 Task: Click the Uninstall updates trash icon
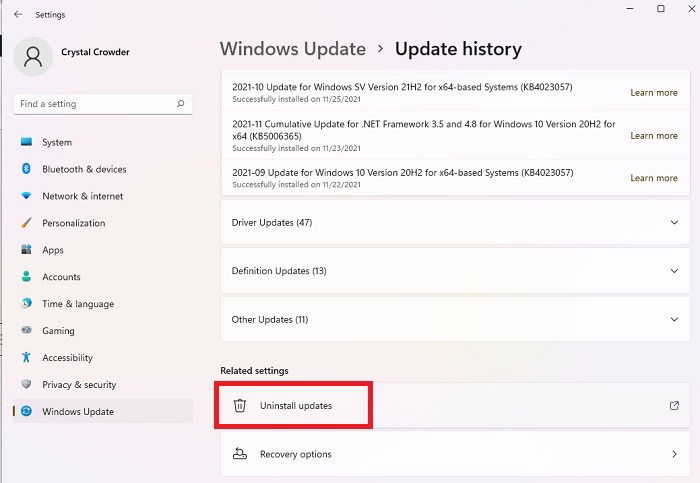pos(240,405)
